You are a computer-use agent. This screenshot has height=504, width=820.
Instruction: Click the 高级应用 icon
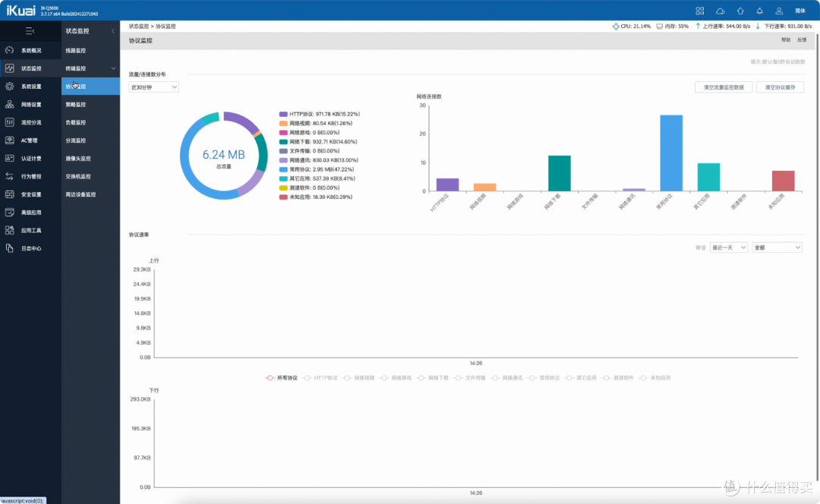[9, 213]
